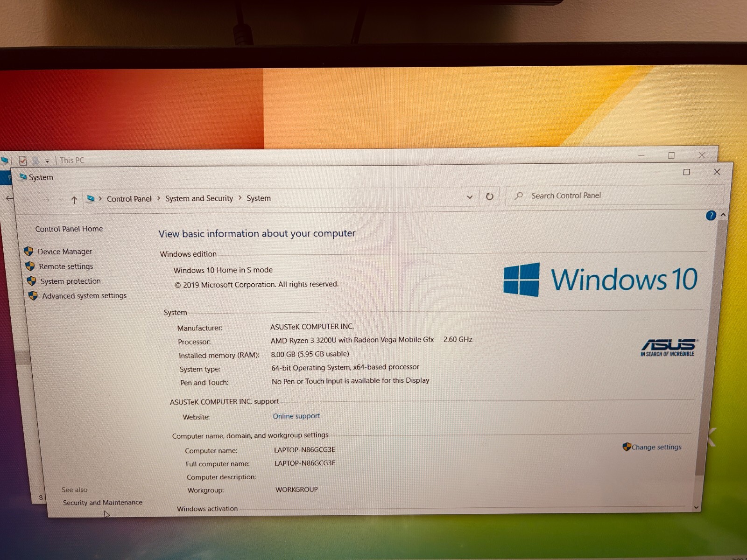Open quick access toolbar dropdown in This PC window

pyautogui.click(x=47, y=161)
